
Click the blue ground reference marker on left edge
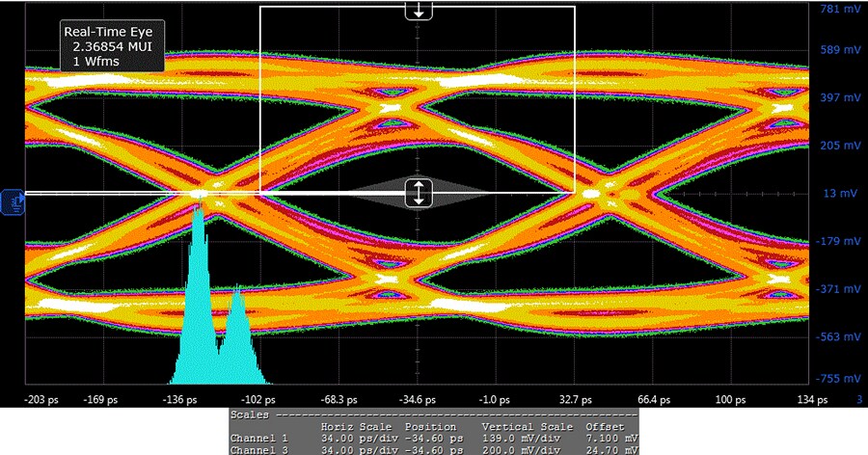(14, 201)
